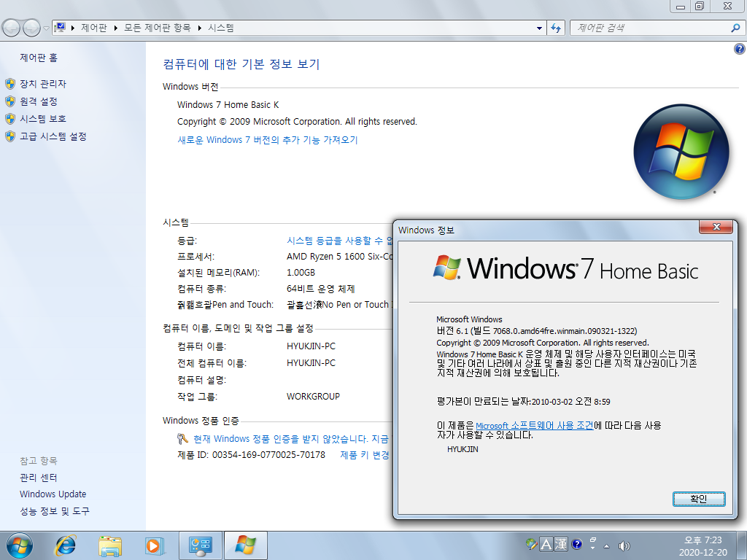747x560 pixels.
Task: Expand root breadcrumb arrow before 제어판
Action: pyautogui.click(x=73, y=28)
